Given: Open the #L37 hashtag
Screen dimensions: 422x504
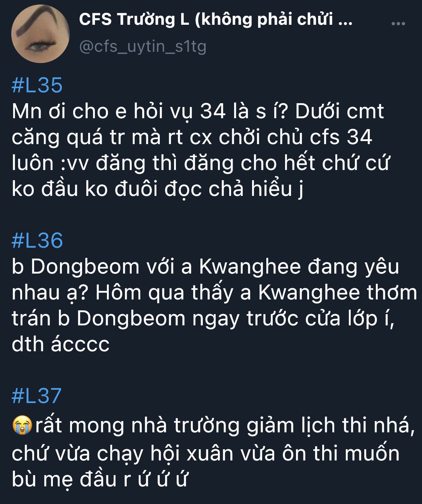Looking at the screenshot, I should click(x=36, y=396).
